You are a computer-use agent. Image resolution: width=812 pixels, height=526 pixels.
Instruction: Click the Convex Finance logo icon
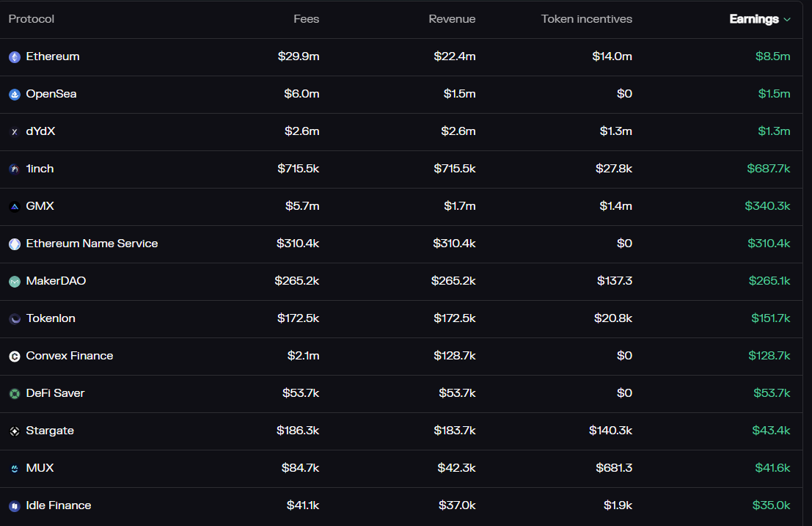[x=15, y=357]
